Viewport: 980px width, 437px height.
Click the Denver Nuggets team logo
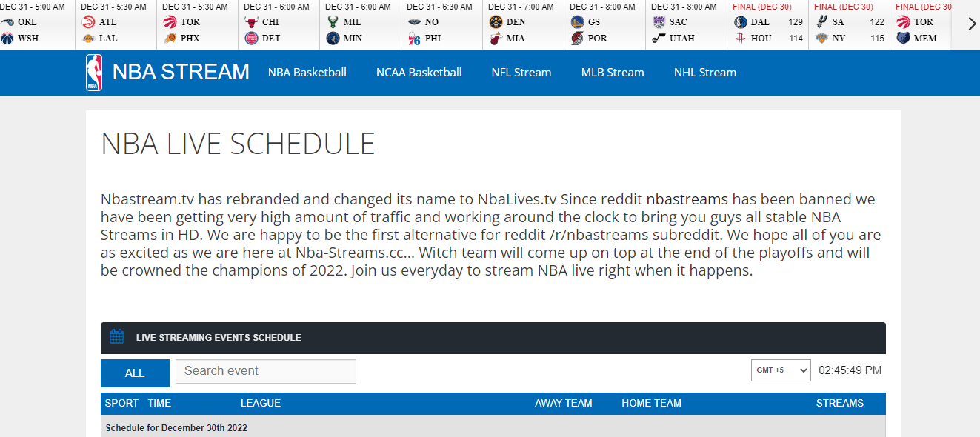point(496,22)
